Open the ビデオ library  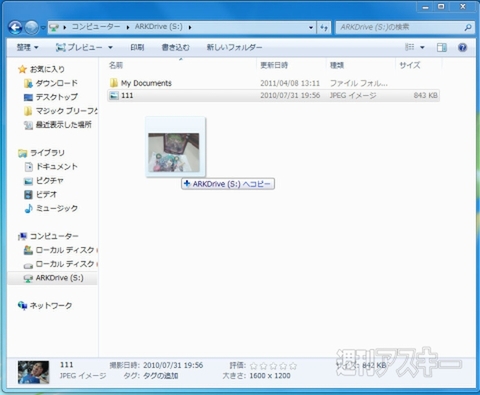46,194
